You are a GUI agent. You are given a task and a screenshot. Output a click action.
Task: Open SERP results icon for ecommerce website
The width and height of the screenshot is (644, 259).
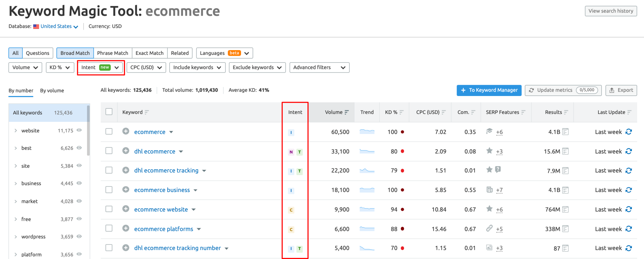click(x=565, y=210)
